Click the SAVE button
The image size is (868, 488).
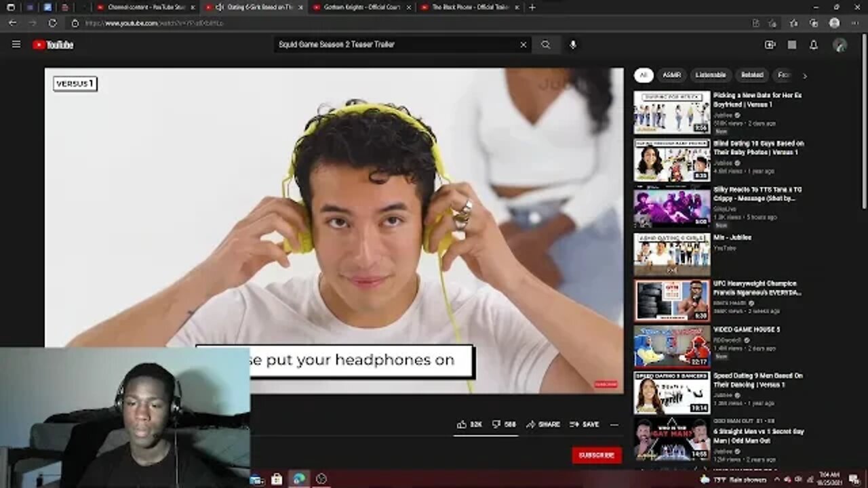click(x=584, y=424)
